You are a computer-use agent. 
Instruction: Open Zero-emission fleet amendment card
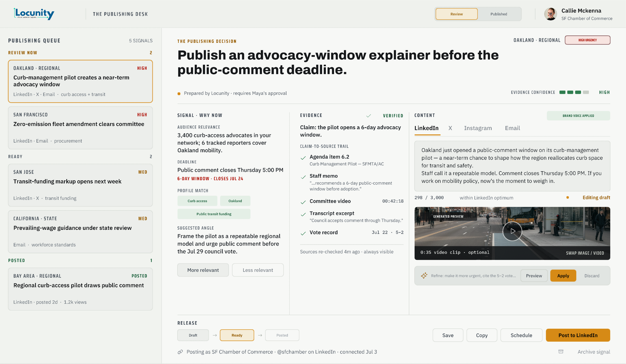click(80, 128)
